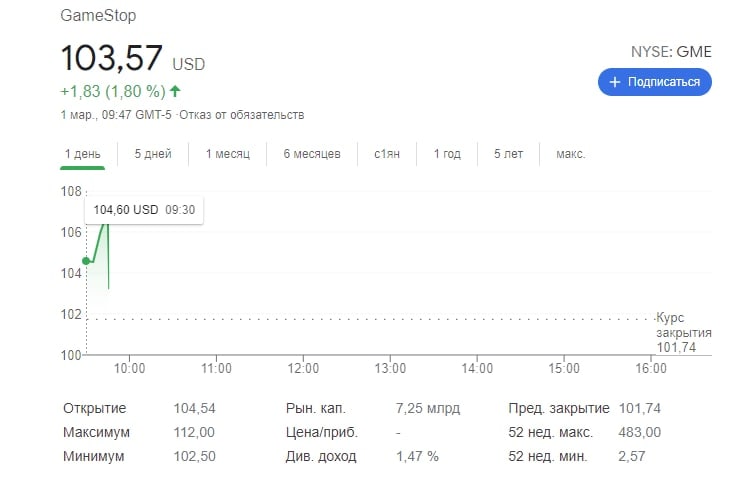The image size is (755, 490).
Task: Show the 5 лет chart range
Action: (508, 154)
